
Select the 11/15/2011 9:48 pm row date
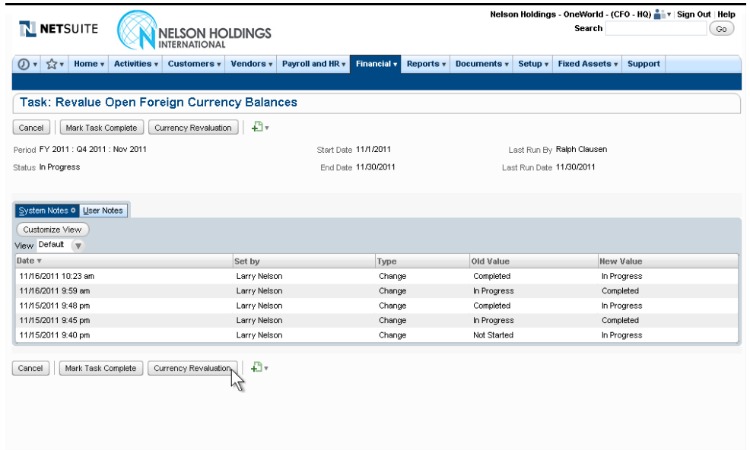pos(55,306)
